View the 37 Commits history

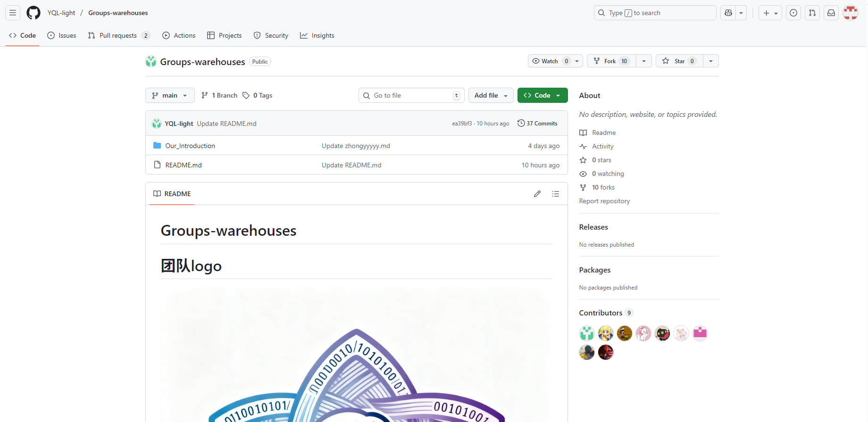[x=537, y=123]
